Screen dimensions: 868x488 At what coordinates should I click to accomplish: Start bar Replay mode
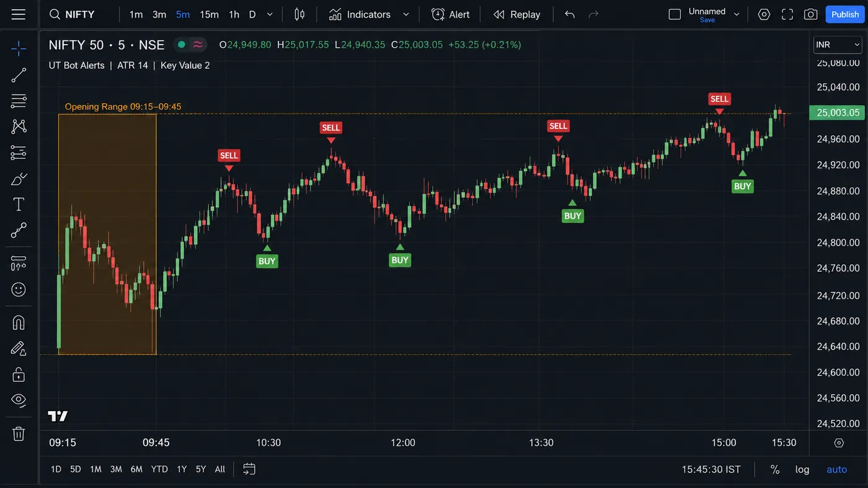(x=517, y=14)
